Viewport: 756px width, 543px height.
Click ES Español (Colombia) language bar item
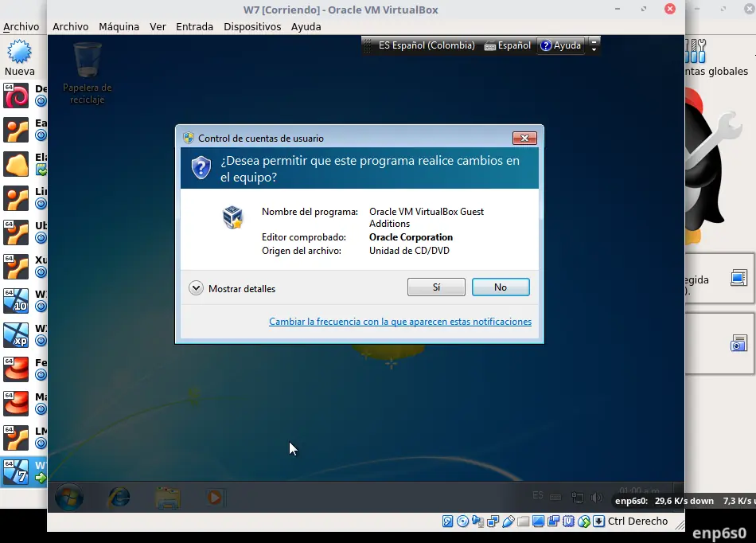point(427,45)
